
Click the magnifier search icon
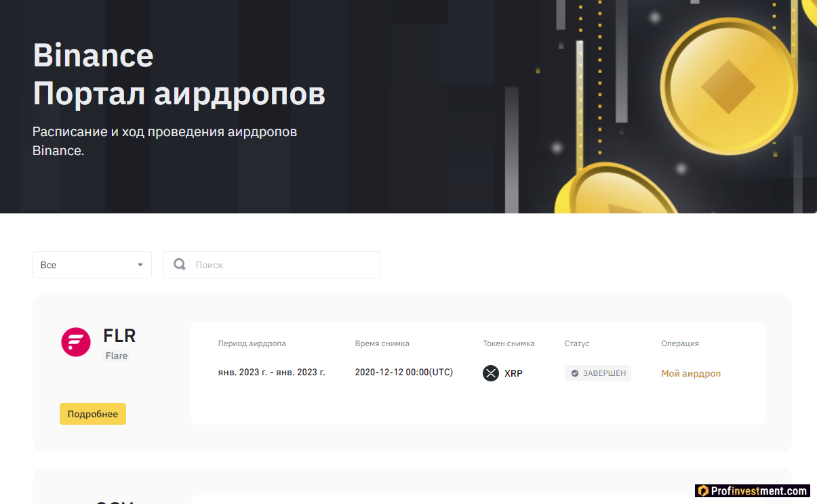(180, 264)
